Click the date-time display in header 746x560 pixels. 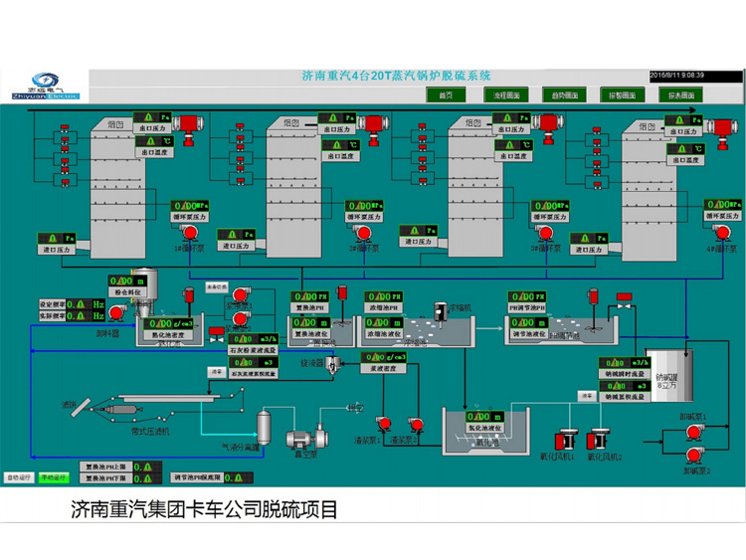[695, 77]
